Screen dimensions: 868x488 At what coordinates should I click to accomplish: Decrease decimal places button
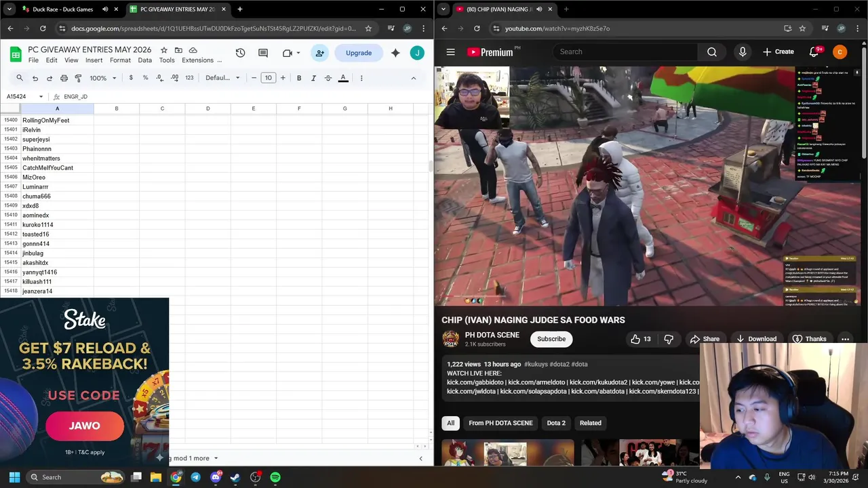coord(159,78)
